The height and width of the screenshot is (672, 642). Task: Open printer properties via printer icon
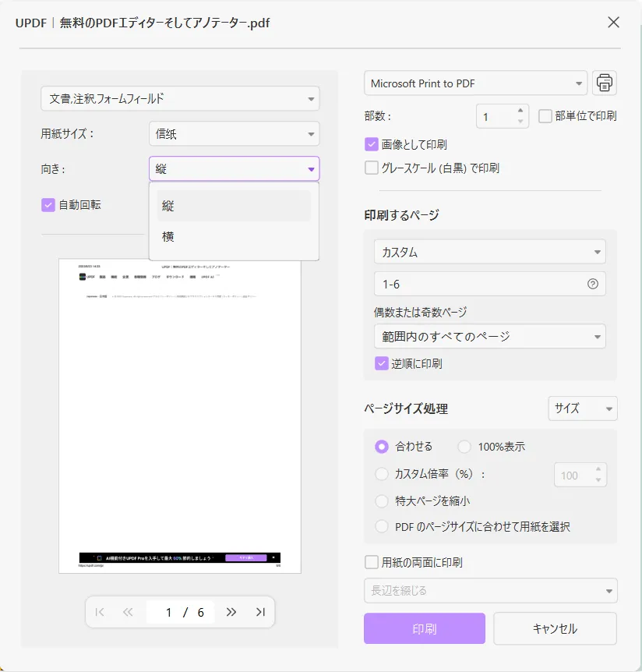pos(605,83)
